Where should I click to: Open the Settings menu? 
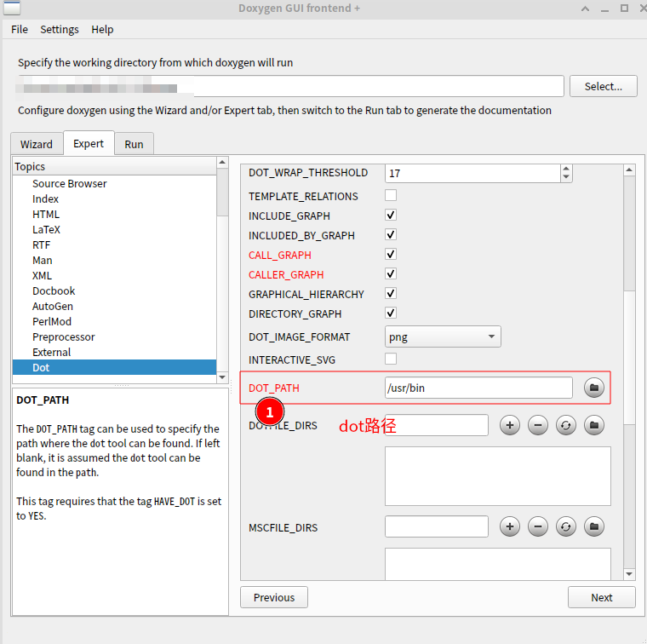point(60,29)
